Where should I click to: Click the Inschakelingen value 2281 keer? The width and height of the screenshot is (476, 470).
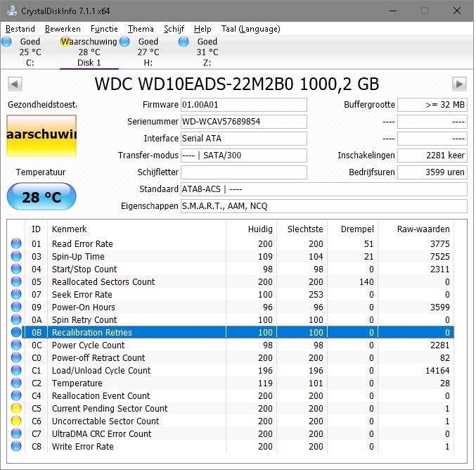click(432, 155)
